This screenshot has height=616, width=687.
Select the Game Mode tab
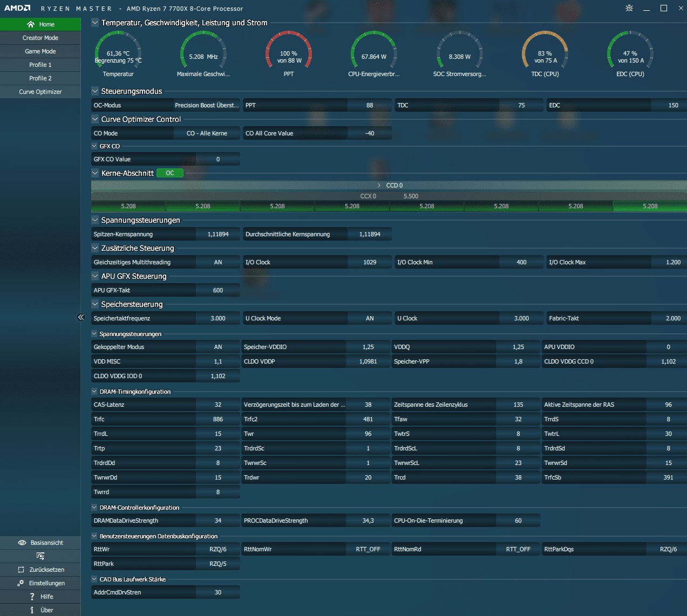pos(40,51)
